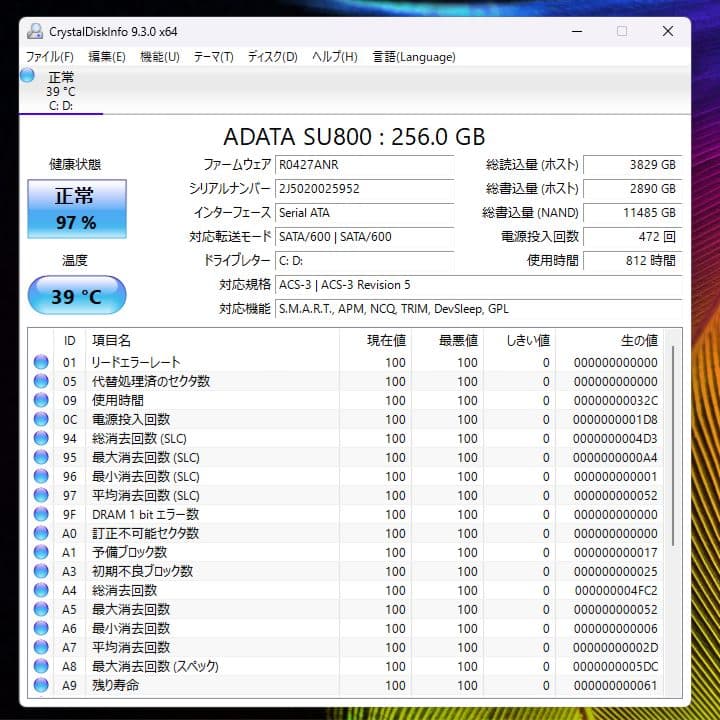Click total NAND writes value 11485 GB
The image size is (720, 720).
pyautogui.click(x=633, y=213)
